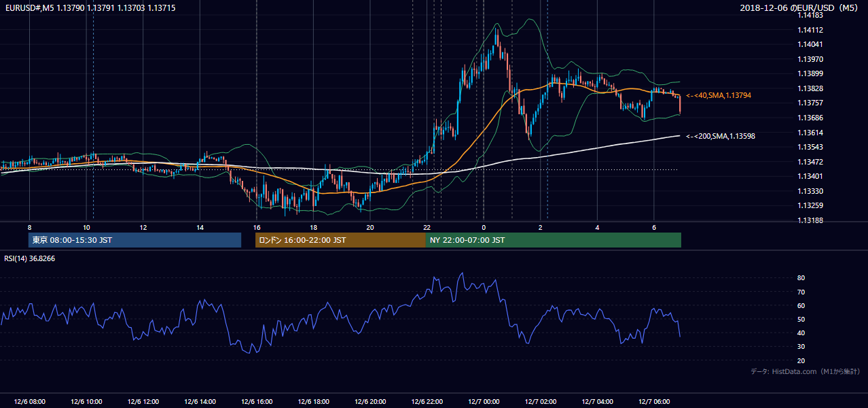This screenshot has height=408, width=868.
Task: Click the RSI(14) 36.8266 indicator label
Action: (29, 258)
